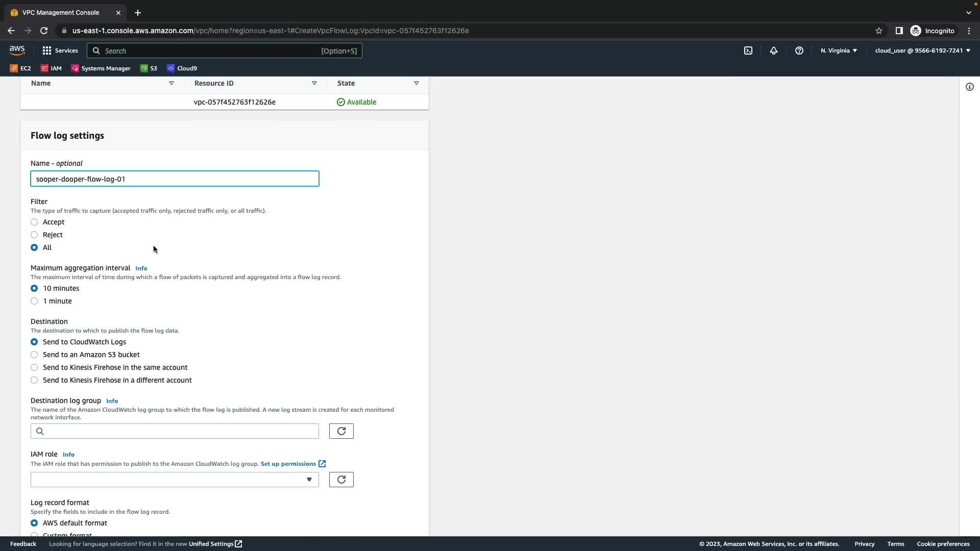The image size is (980, 551).
Task: Sort by the Resource ID column arrow
Action: click(x=314, y=83)
